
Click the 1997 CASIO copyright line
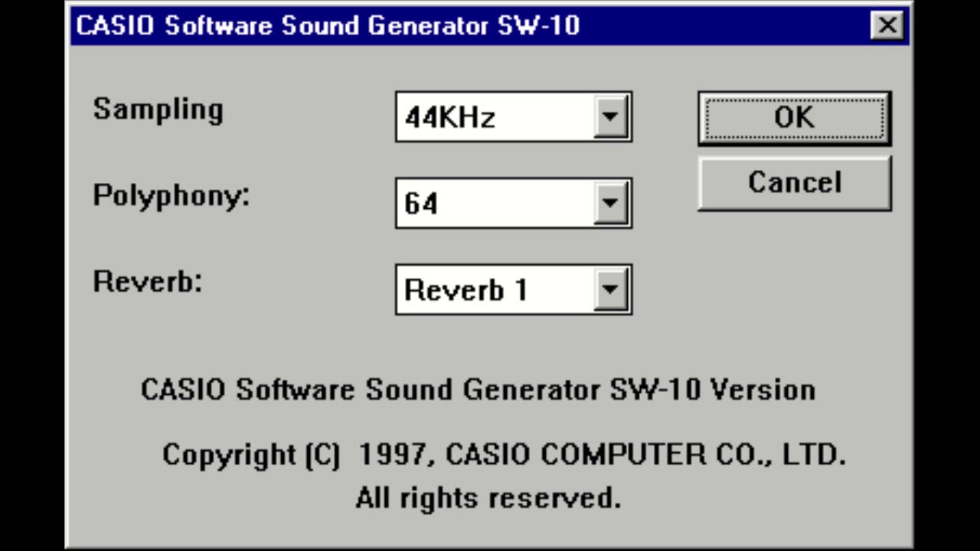[x=504, y=455]
